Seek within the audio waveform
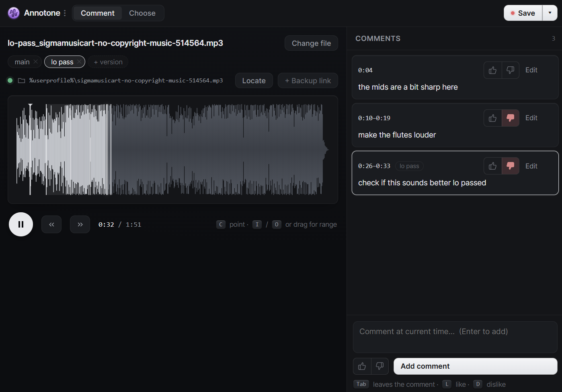The width and height of the screenshot is (562, 392). (x=173, y=150)
